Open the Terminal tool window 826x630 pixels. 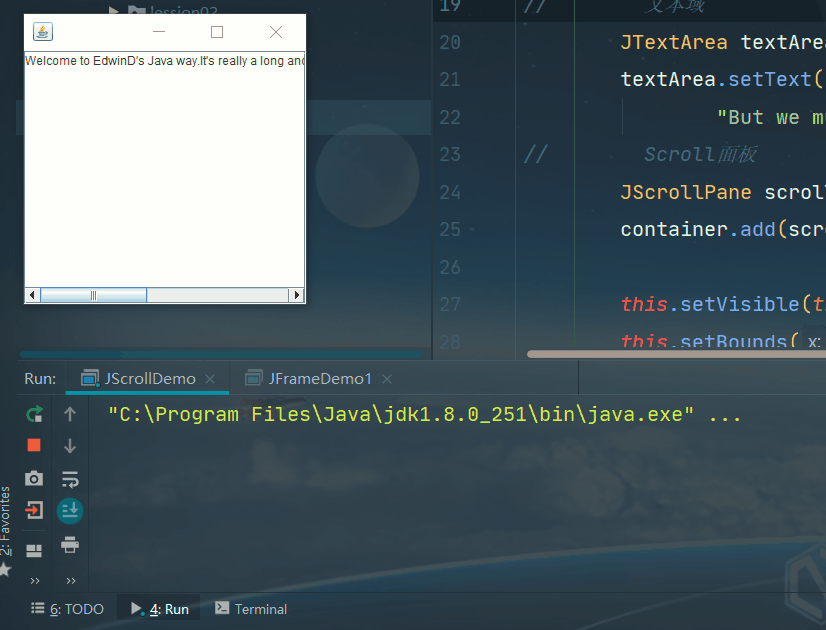(251, 608)
